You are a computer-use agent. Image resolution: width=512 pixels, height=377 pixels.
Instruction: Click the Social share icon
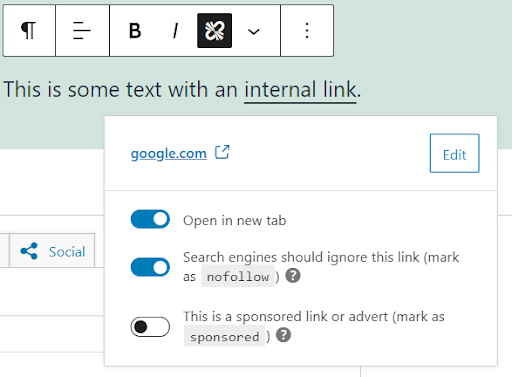[29, 251]
